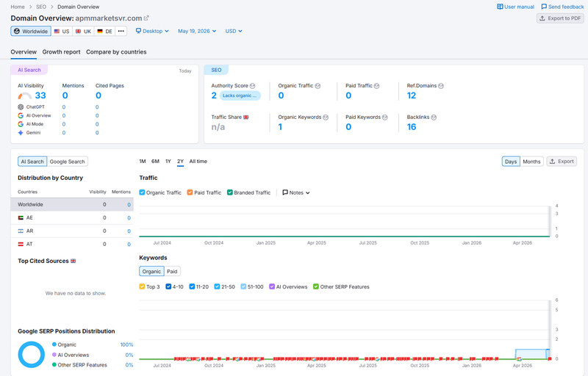Click the Export to PDF button

point(560,18)
